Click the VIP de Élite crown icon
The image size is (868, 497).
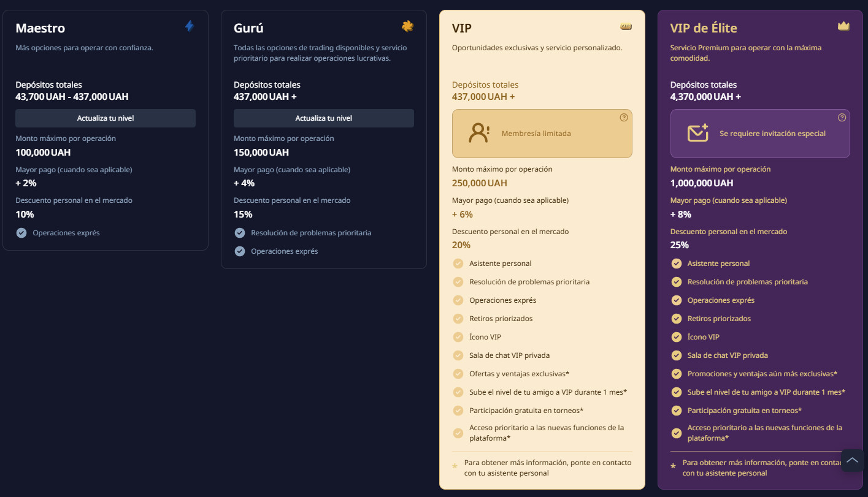(x=843, y=26)
